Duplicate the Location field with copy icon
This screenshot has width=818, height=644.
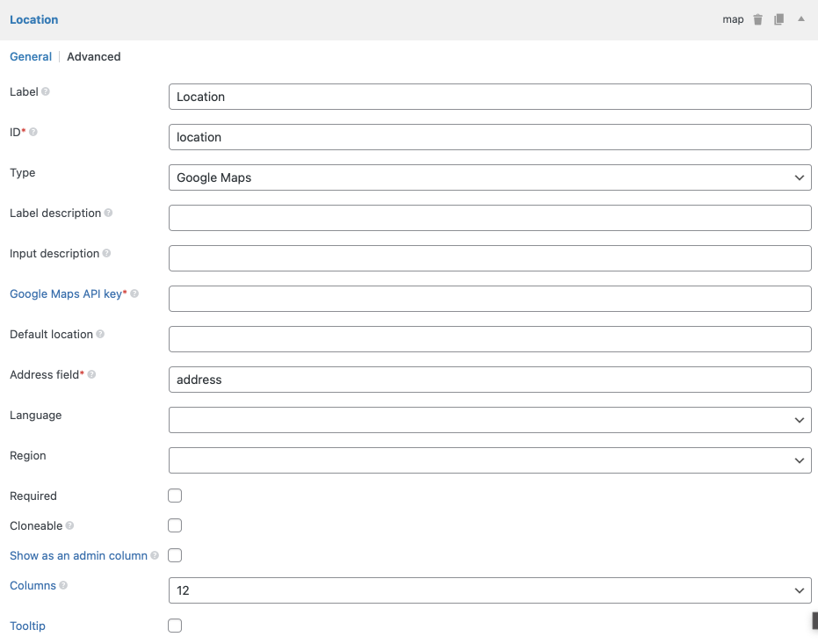[x=778, y=19]
